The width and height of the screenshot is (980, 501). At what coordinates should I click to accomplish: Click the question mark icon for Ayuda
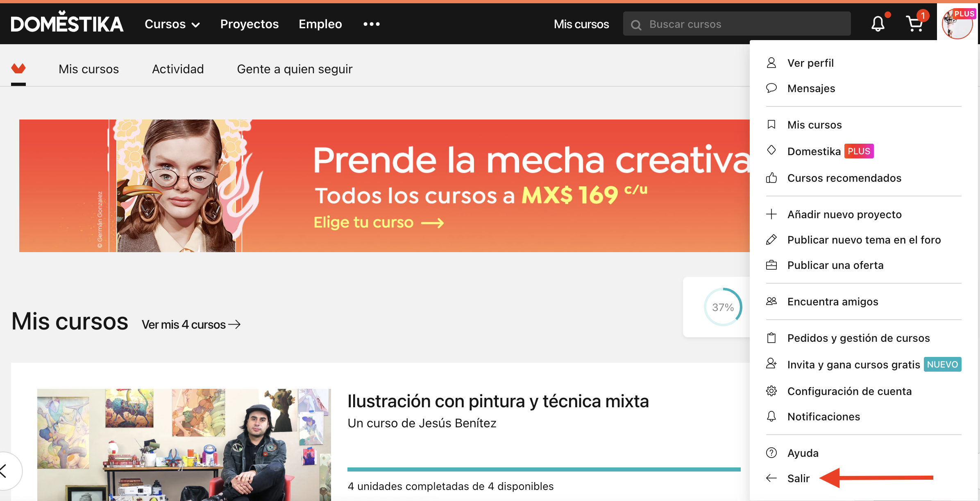(x=771, y=453)
